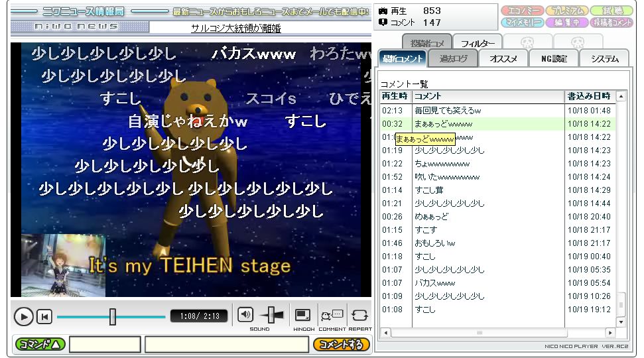Click the horizontal scrollbar thumb
The image size is (644, 358).
pyautogui.click(x=479, y=333)
